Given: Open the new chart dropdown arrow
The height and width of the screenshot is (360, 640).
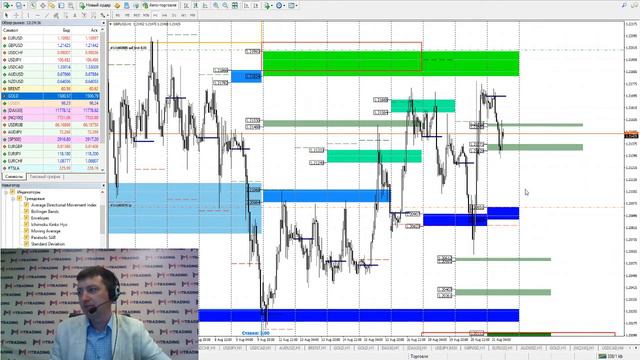Looking at the screenshot, I should click(x=12, y=6).
